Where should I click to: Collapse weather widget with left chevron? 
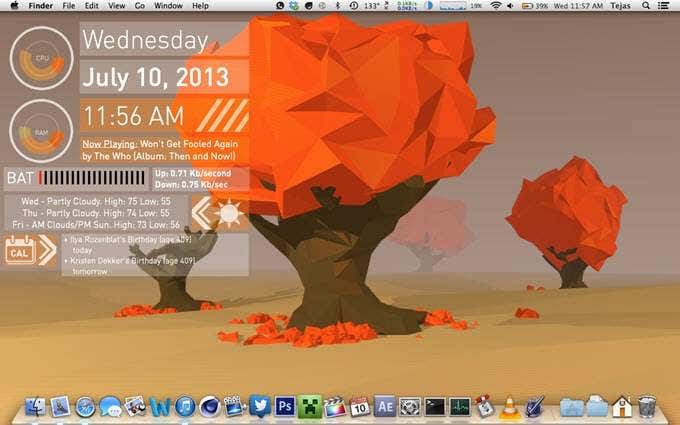pyautogui.click(x=201, y=212)
